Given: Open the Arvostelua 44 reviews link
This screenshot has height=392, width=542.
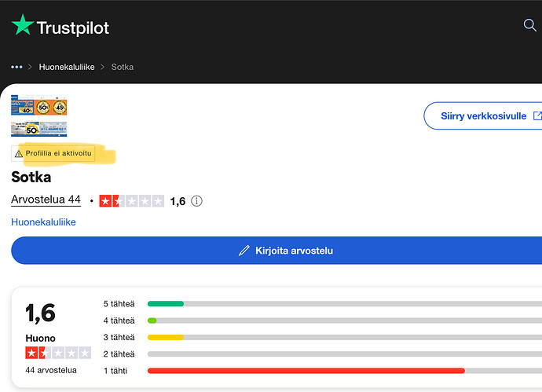Looking at the screenshot, I should (46, 200).
